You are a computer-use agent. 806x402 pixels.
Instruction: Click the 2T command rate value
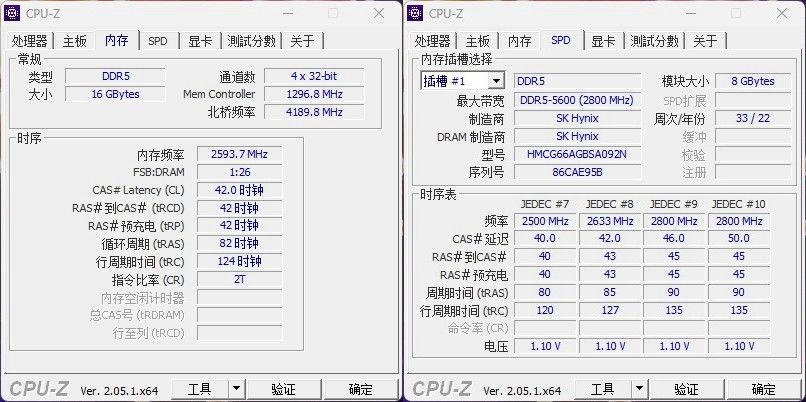click(x=239, y=280)
